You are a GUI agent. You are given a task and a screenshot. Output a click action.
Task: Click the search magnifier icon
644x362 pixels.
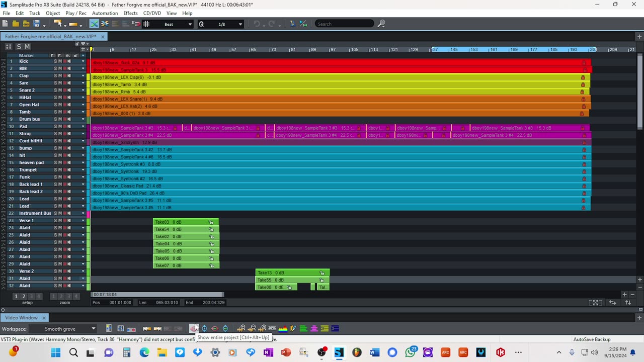point(381,24)
